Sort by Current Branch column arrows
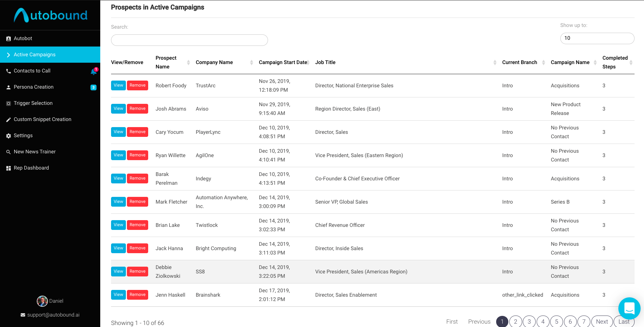Screen dimensions: 644x327 (x=543, y=62)
